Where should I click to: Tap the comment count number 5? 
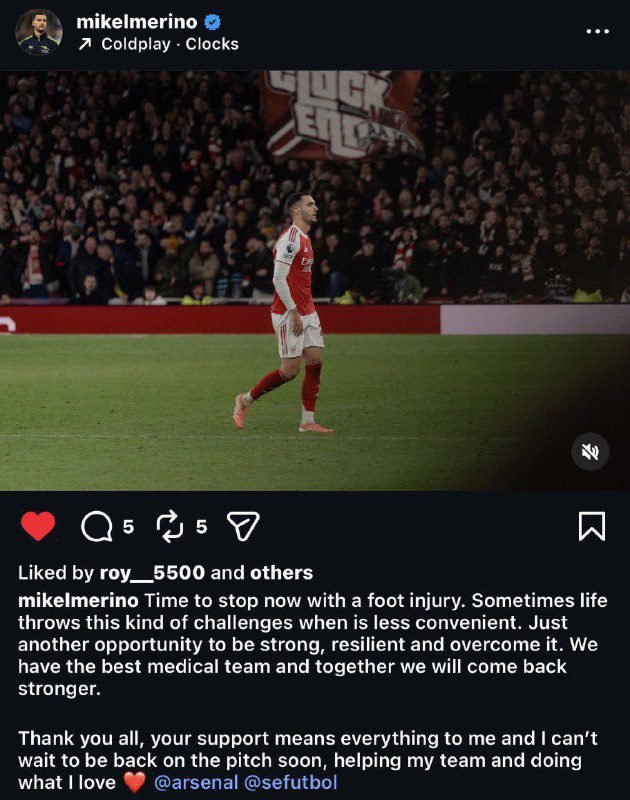point(129,527)
